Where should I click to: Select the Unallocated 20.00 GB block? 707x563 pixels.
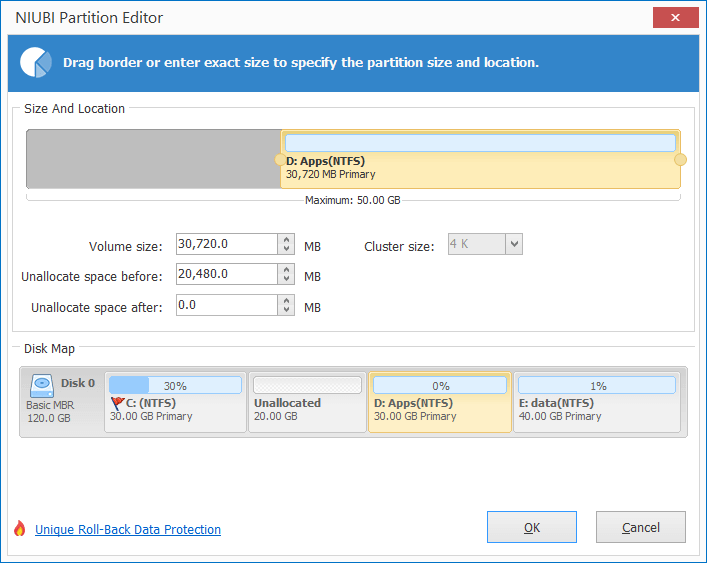(x=307, y=402)
